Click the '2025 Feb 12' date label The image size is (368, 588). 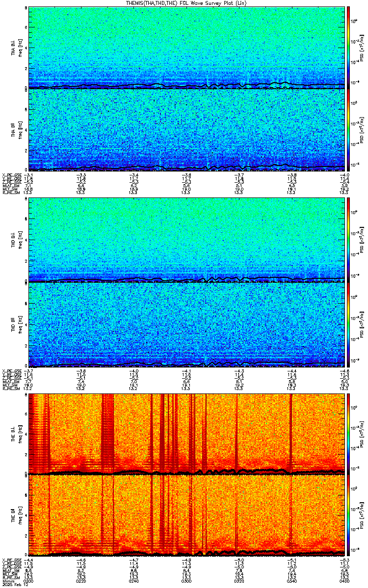[14, 584]
